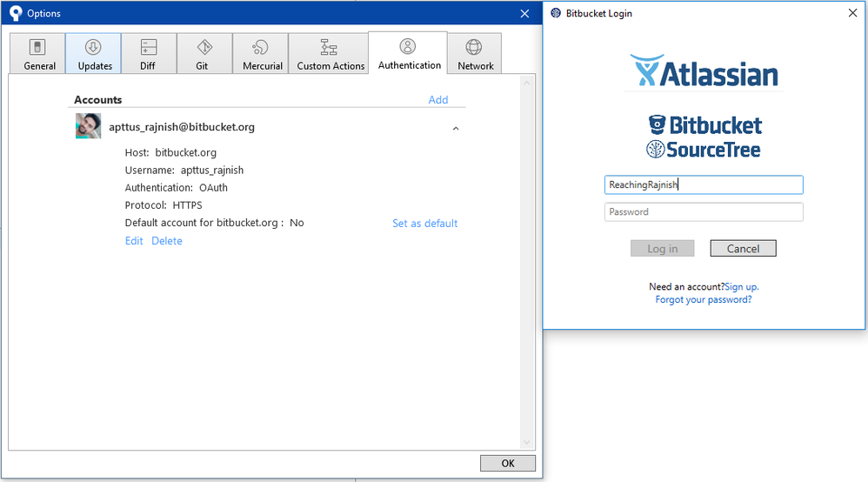868x482 pixels.
Task: Switch to Custom Actions tab
Action: (329, 53)
